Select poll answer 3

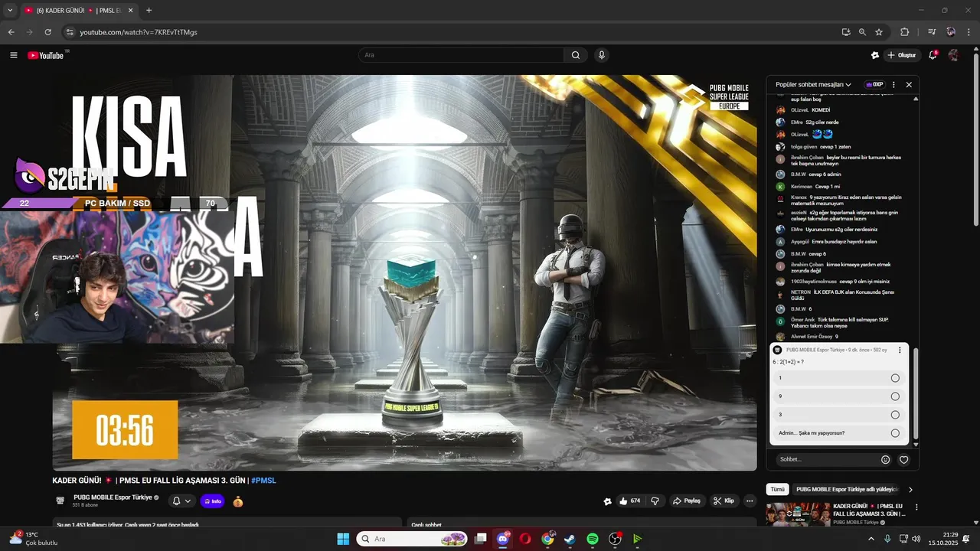[x=838, y=415]
